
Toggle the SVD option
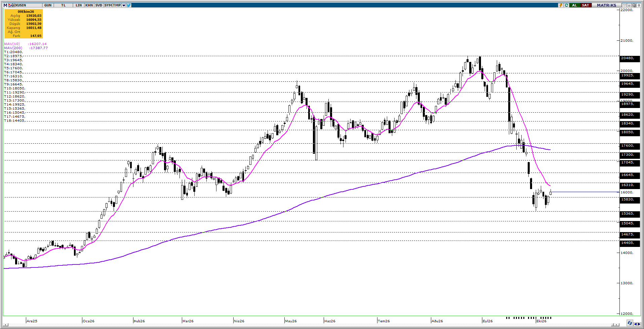coord(99,5)
